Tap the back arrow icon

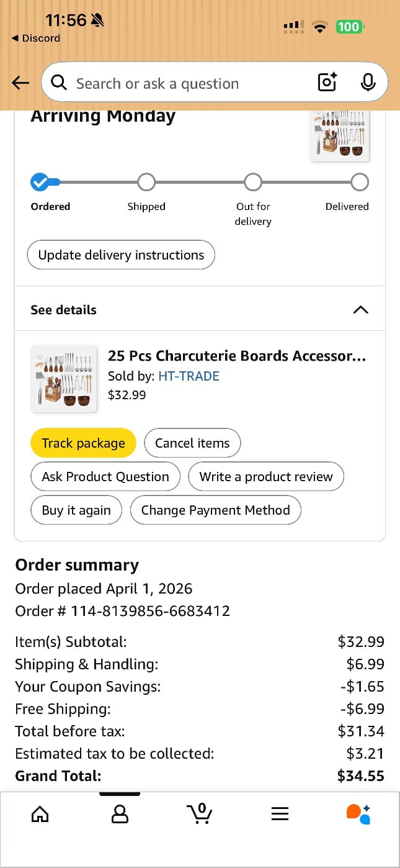(x=20, y=83)
